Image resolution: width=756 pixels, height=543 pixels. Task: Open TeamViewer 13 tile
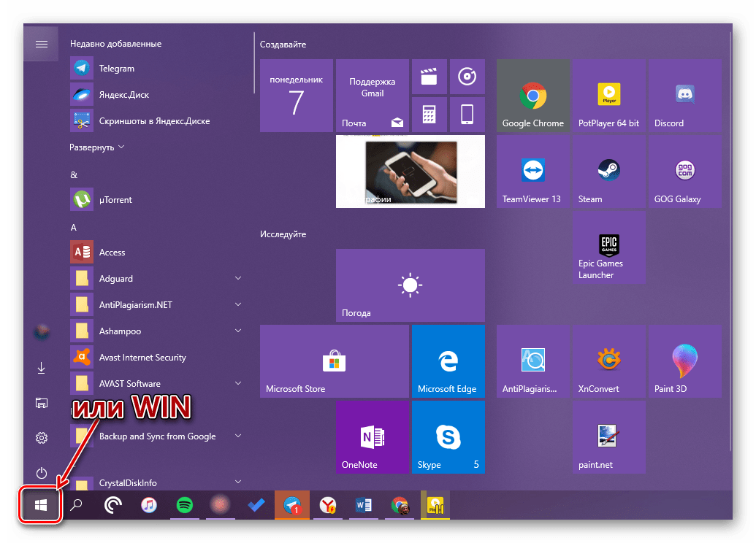coord(532,172)
